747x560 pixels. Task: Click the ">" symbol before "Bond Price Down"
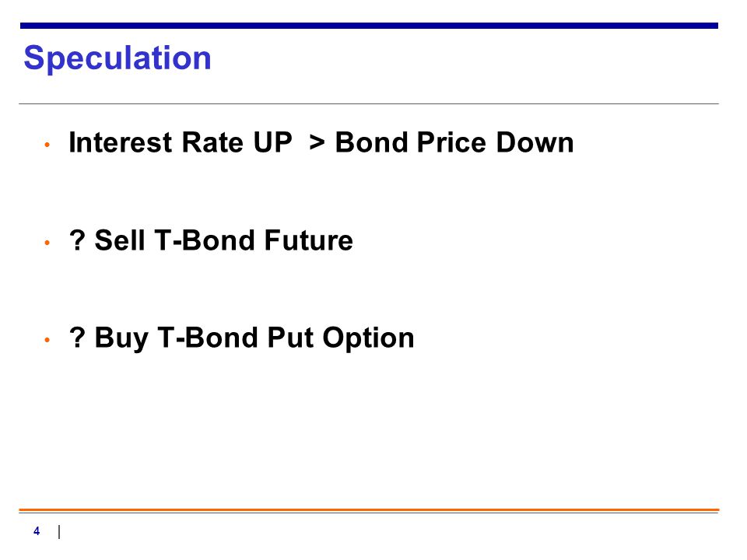[x=317, y=143]
